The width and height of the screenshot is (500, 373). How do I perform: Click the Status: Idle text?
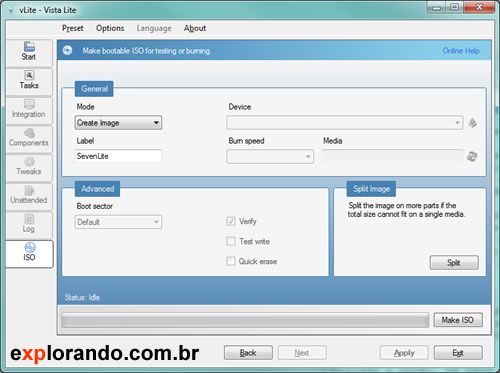[x=82, y=297]
